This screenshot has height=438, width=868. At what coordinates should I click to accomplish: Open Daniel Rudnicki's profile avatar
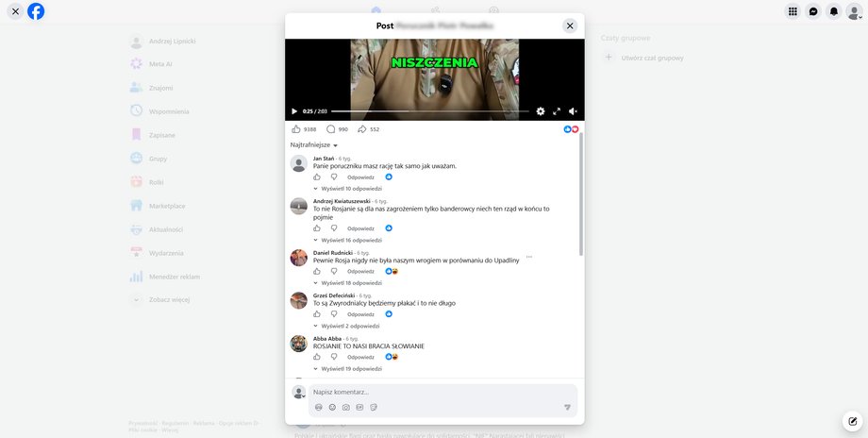[299, 258]
